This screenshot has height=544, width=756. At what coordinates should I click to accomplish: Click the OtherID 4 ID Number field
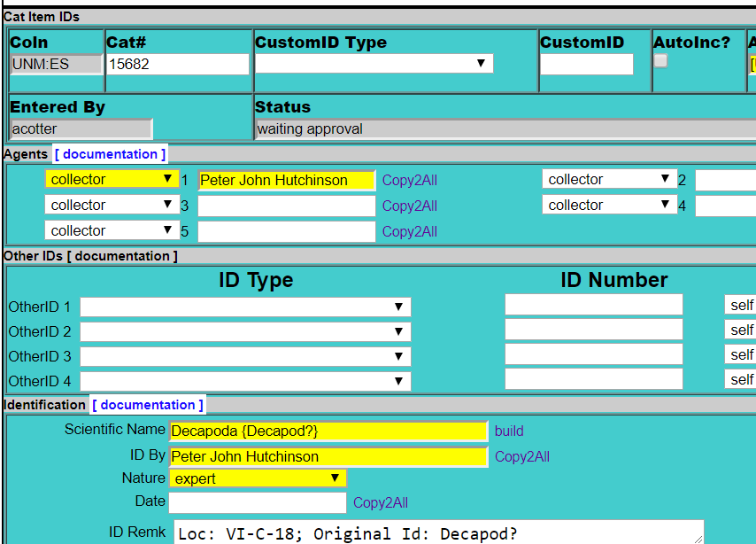593,379
